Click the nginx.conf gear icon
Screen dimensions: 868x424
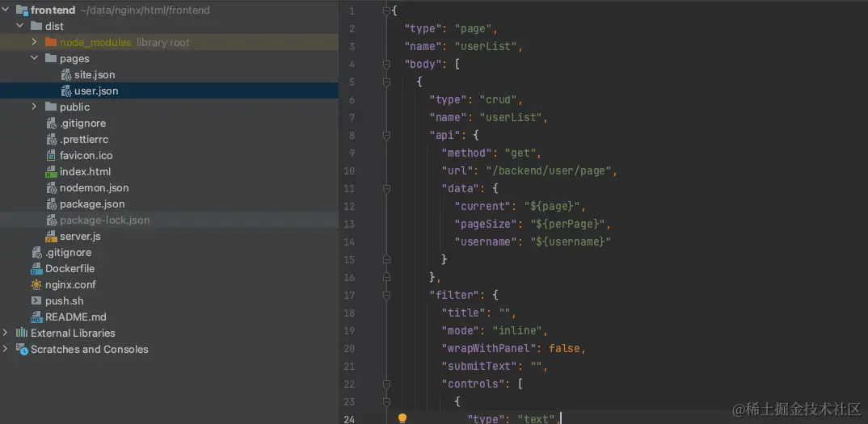click(36, 284)
